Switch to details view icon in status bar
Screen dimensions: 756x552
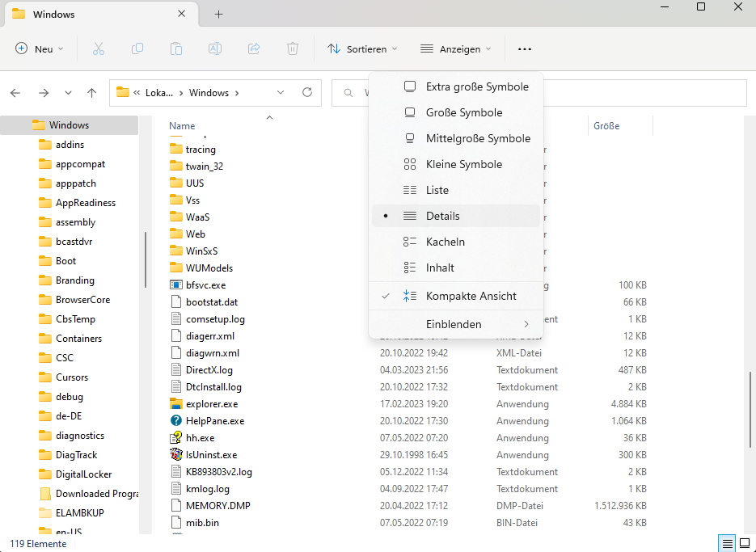pyautogui.click(x=727, y=544)
